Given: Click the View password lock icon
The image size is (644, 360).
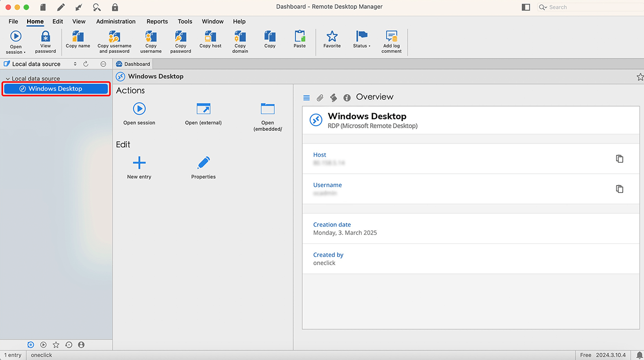Looking at the screenshot, I should click(45, 37).
